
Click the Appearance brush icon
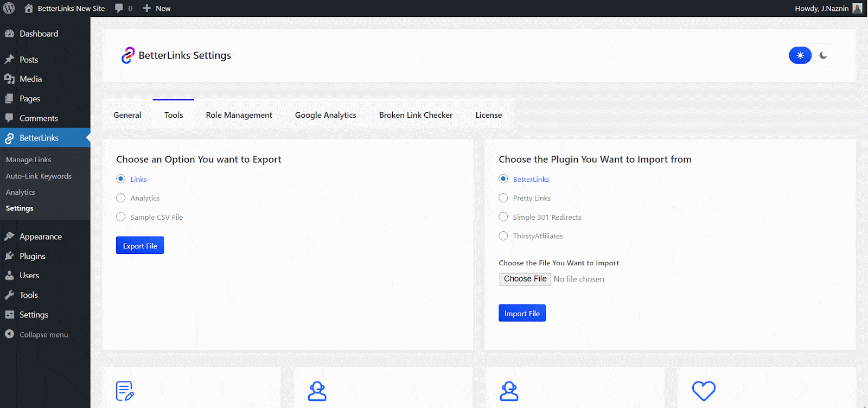[x=9, y=237]
